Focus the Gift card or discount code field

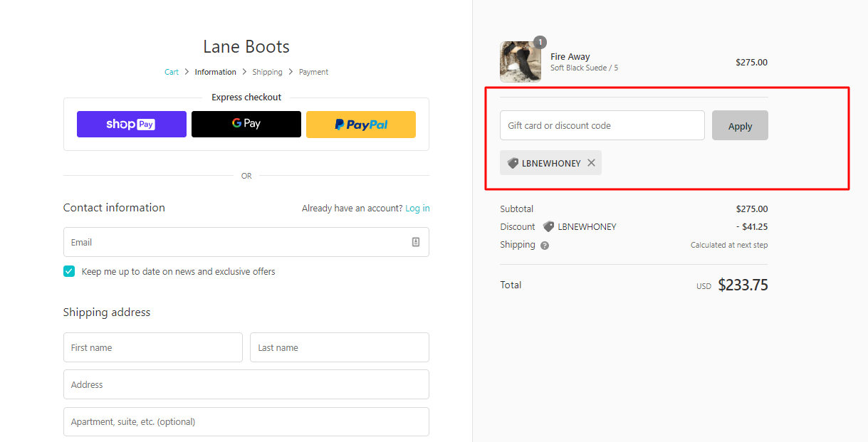point(602,125)
